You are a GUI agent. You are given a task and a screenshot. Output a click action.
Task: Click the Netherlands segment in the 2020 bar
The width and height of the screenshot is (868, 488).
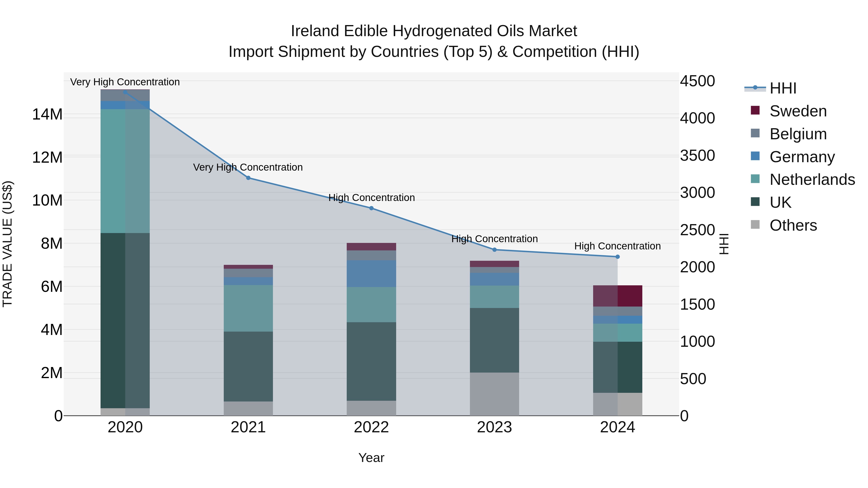[x=125, y=171]
